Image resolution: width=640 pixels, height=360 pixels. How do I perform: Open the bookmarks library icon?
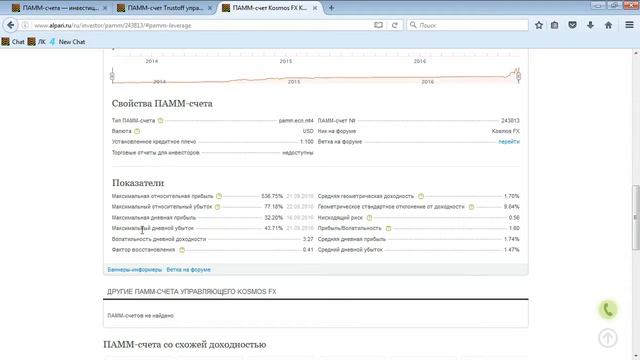pyautogui.click(x=554, y=25)
